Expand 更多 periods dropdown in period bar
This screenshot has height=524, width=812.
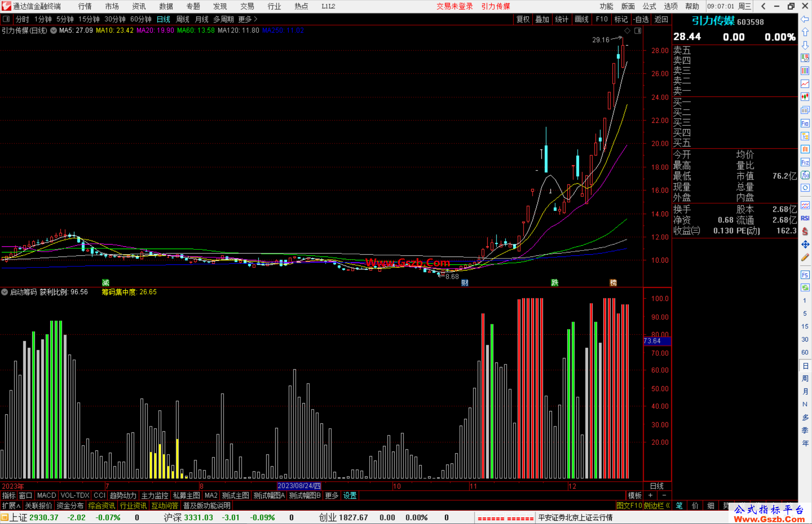[248, 19]
